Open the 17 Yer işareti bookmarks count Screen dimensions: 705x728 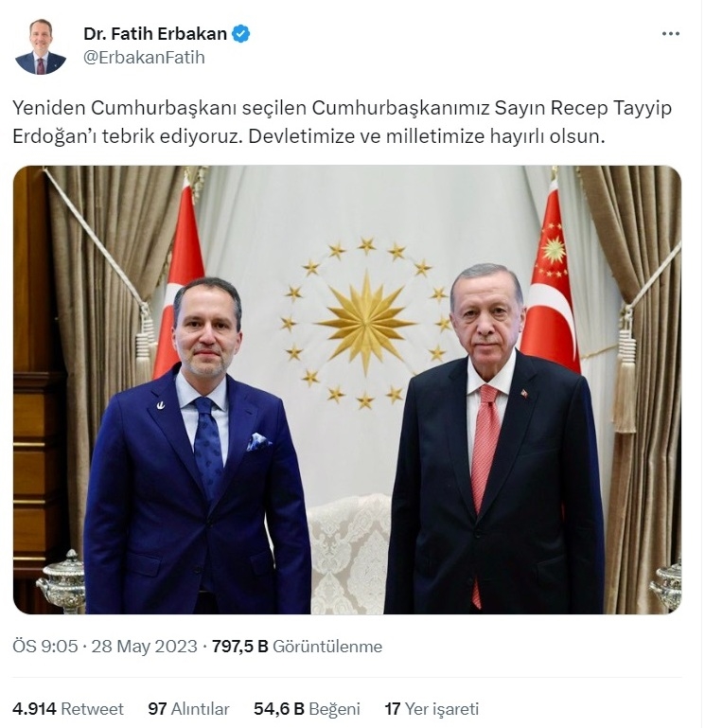click(x=432, y=708)
